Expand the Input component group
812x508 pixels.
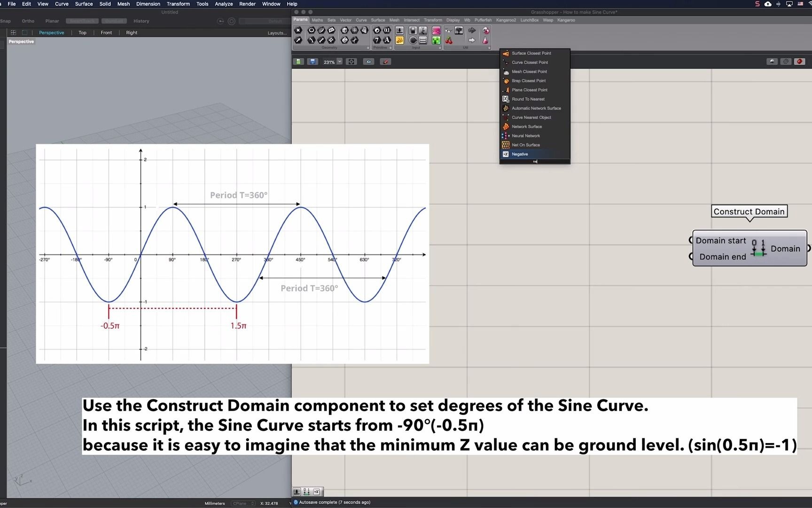[440, 48]
